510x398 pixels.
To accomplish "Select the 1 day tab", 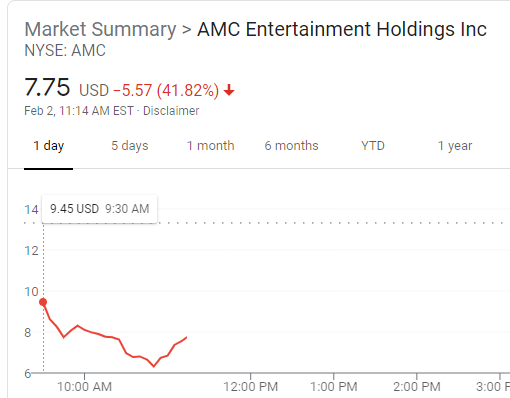I will coord(49,146).
